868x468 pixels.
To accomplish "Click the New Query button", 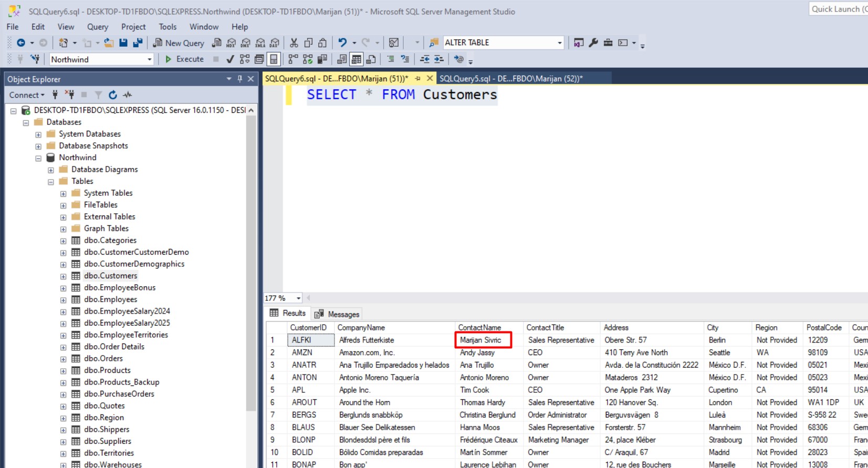I will 179,43.
